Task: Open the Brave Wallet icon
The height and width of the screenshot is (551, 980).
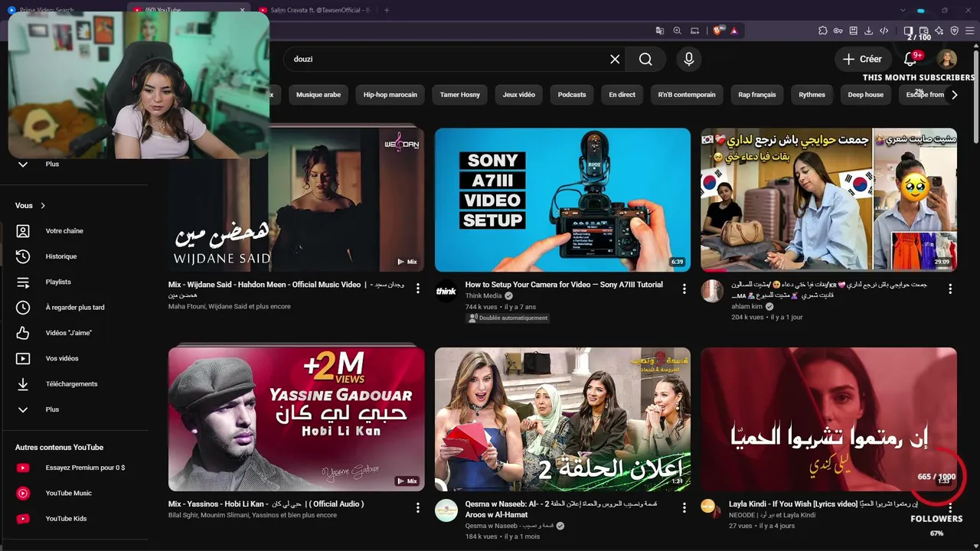Action: (924, 31)
